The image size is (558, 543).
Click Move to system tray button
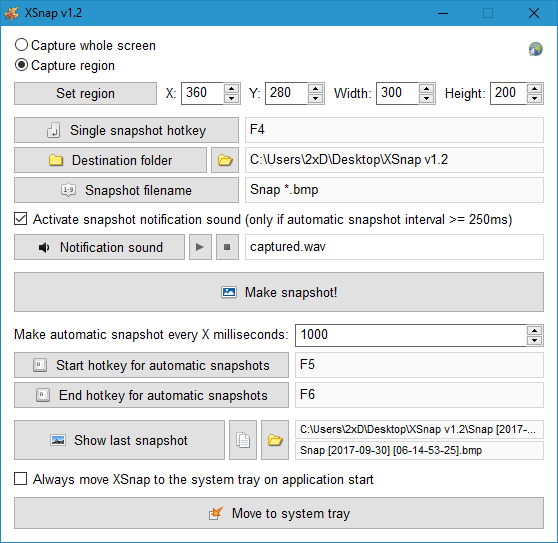point(279,513)
